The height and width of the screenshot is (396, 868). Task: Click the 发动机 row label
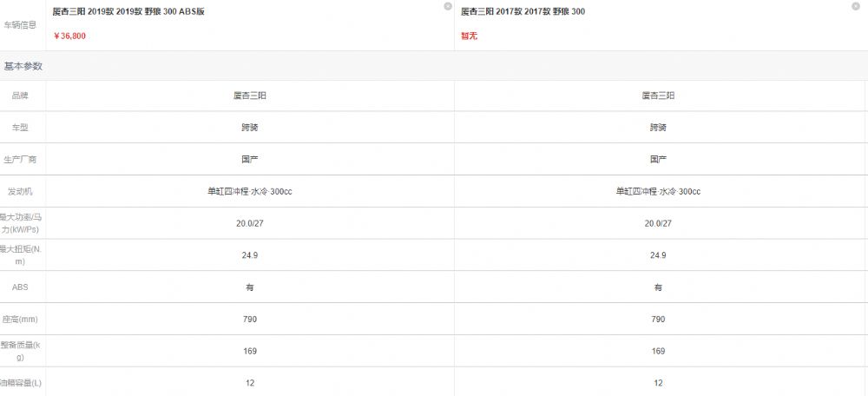click(x=21, y=192)
